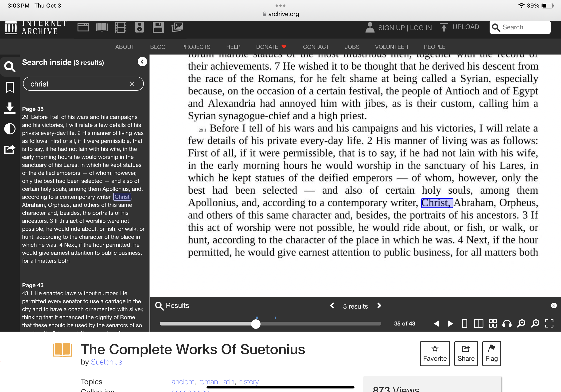Open the Images icon in top bar
This screenshot has width=561, height=392.
(x=177, y=27)
